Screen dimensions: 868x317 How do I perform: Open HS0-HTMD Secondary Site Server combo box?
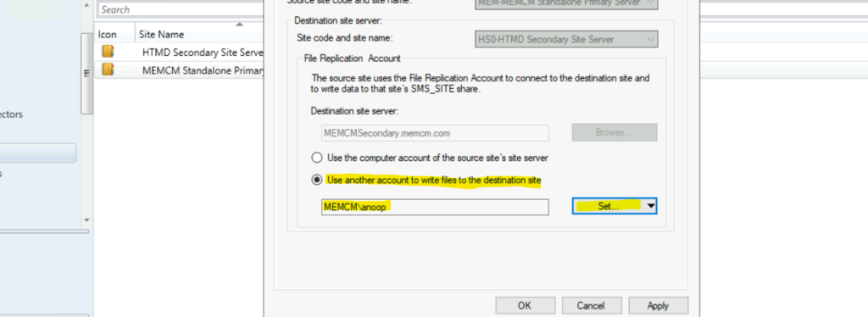pos(566,39)
